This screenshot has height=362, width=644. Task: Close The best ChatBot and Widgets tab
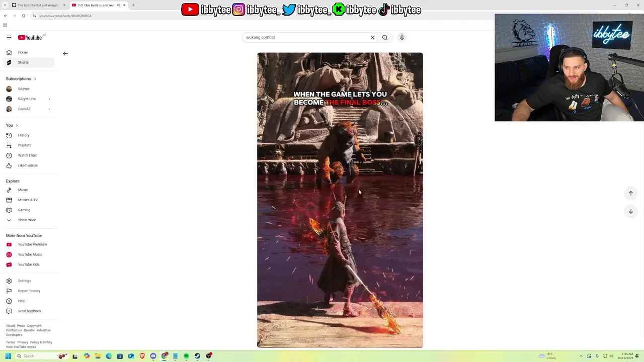click(x=64, y=5)
